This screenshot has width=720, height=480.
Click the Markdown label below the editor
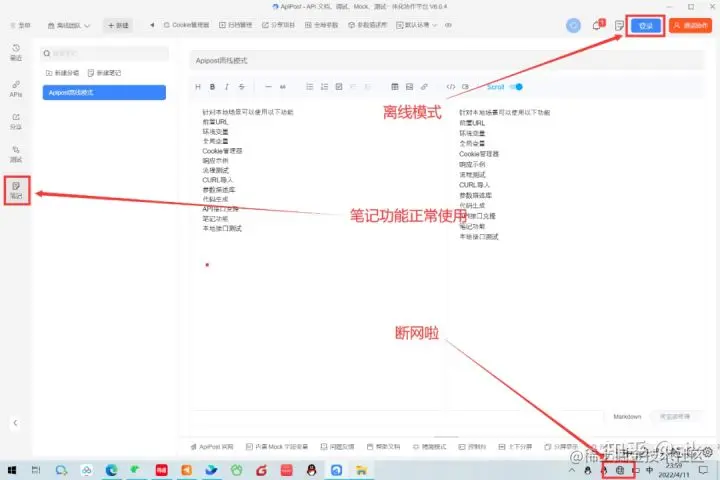pyautogui.click(x=627, y=417)
